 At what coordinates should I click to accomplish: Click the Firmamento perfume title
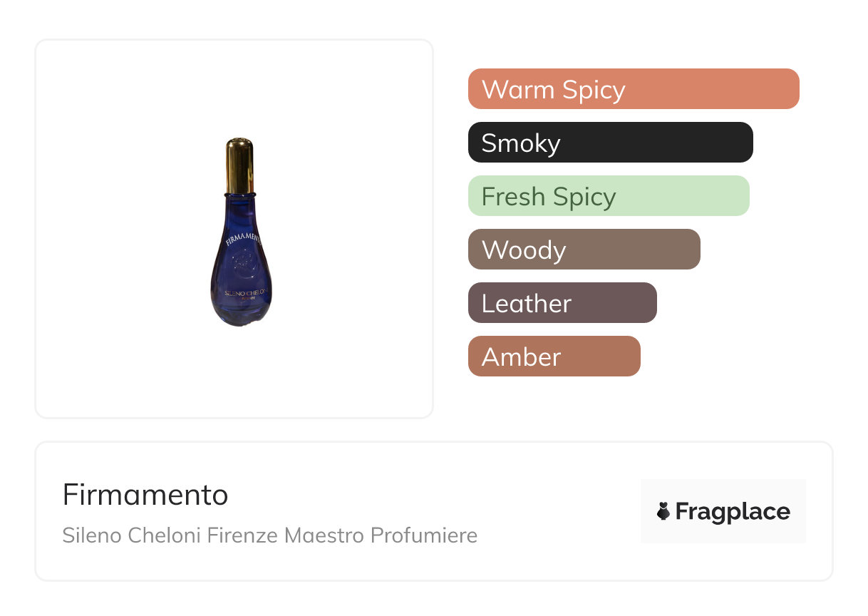point(145,495)
